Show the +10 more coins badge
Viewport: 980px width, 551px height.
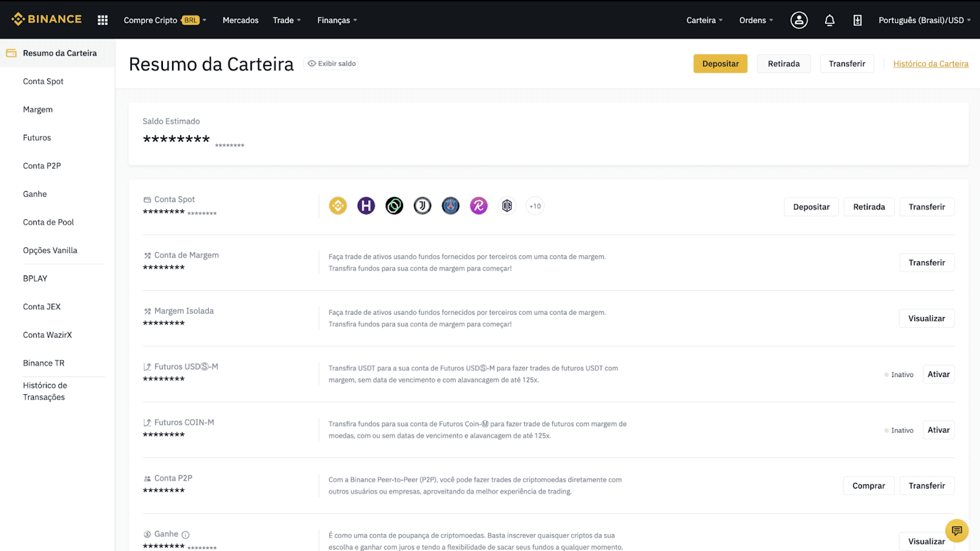(535, 206)
